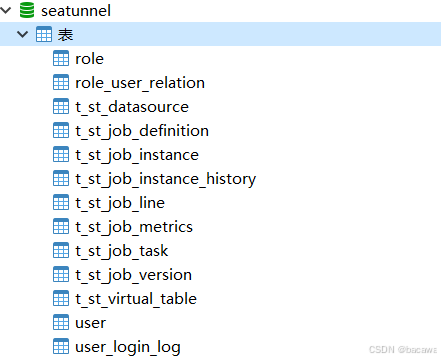Select the t_st_job_version table
This screenshot has height=361, width=441.
coord(134,275)
